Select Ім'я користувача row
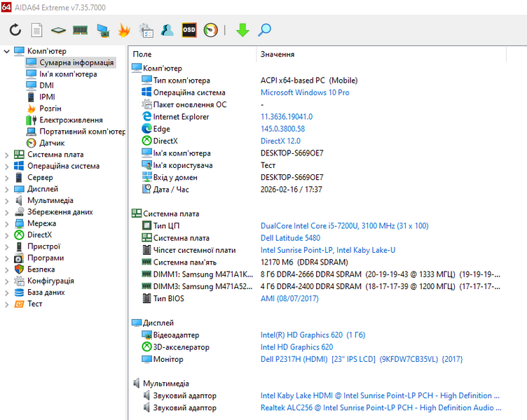This screenshot has height=420, width=527. pos(208,165)
